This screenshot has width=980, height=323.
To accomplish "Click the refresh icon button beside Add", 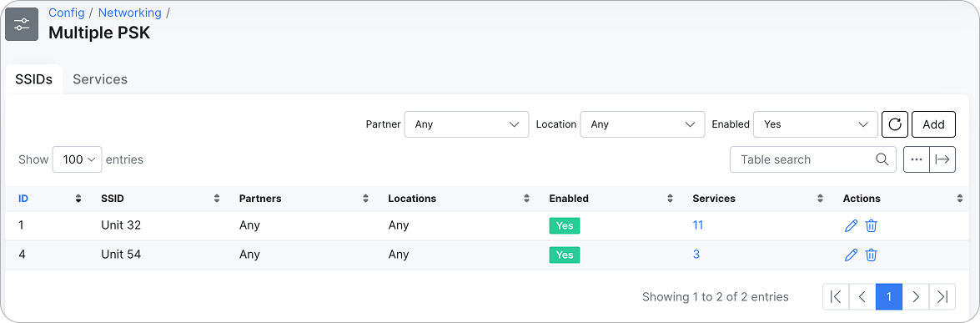I will click(x=894, y=124).
